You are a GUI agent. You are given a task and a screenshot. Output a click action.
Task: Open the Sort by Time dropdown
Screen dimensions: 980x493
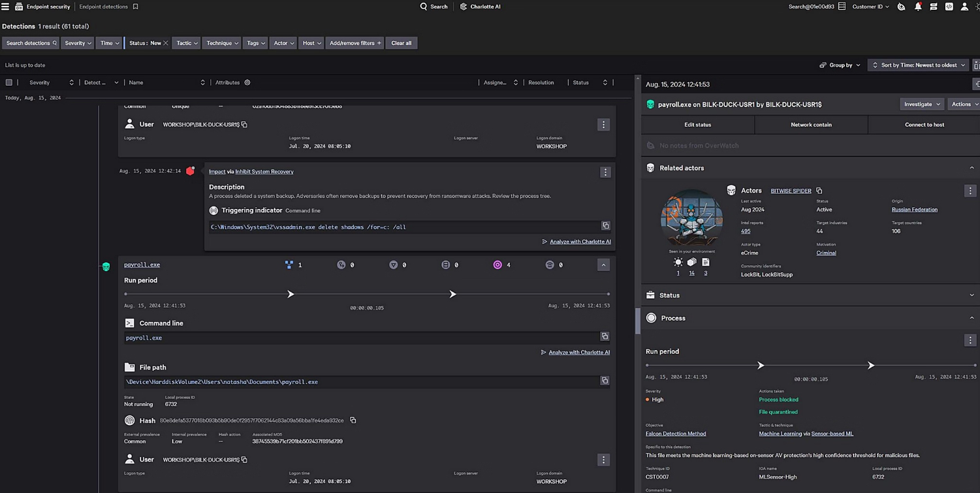pos(918,65)
